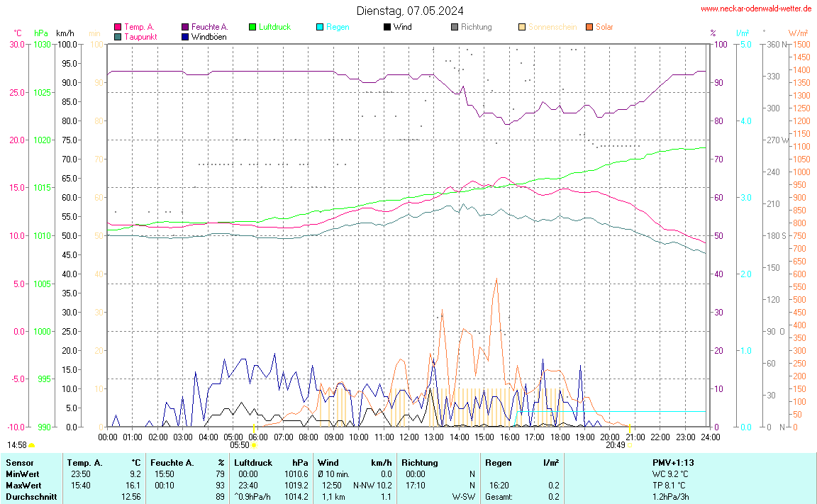Click the sunset icon beside 20:49
This screenshot has width=817, height=504.
point(630,445)
